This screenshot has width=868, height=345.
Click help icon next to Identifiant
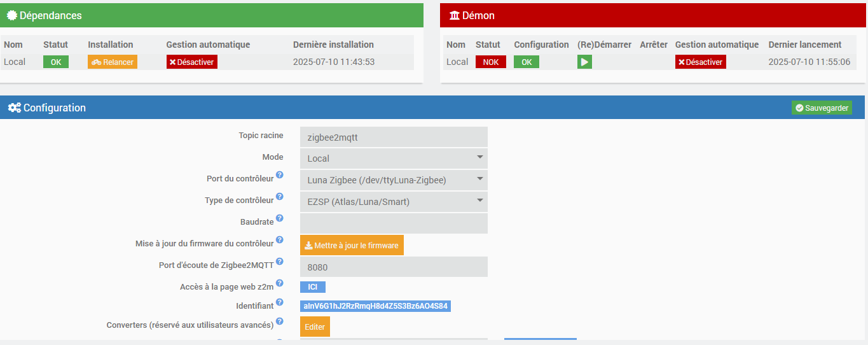pos(280,302)
